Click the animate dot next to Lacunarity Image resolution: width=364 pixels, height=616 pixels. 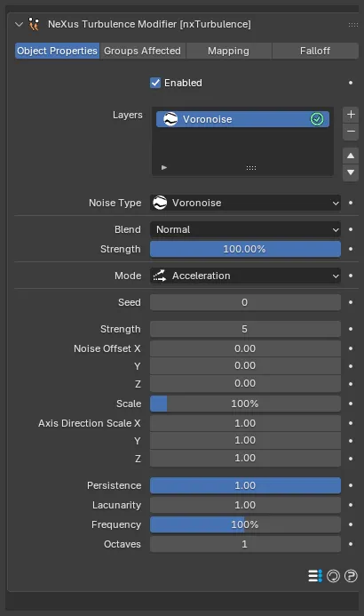351,505
